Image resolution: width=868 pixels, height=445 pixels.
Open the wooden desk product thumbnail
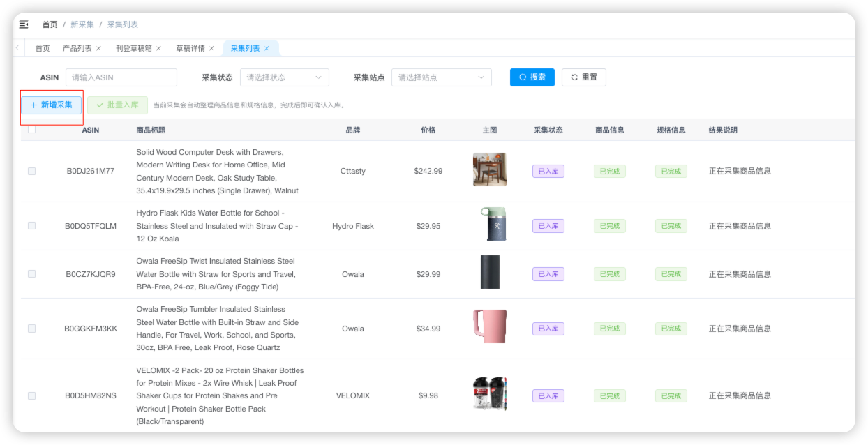point(490,169)
